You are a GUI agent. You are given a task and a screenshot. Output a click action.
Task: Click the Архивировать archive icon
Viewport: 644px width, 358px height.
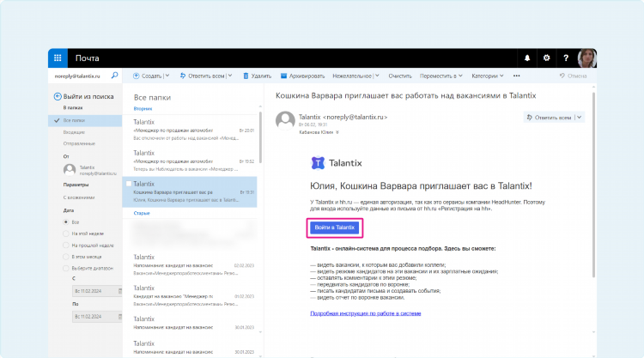click(284, 76)
